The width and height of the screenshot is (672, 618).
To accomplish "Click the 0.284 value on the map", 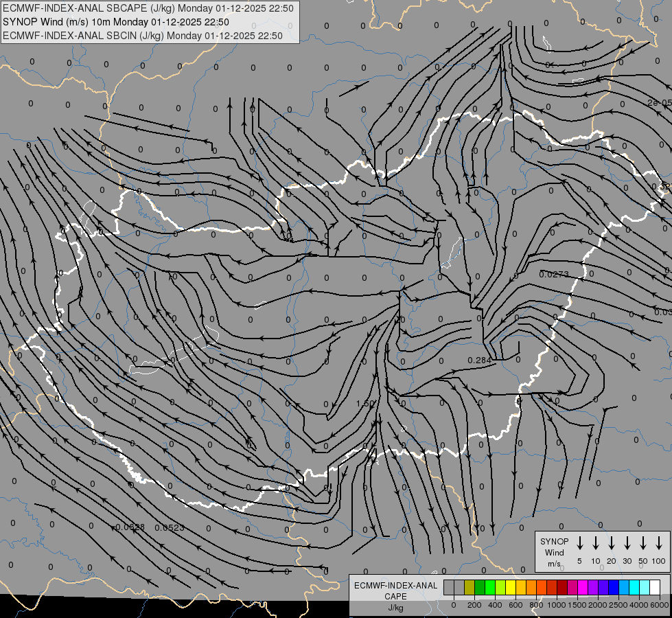I will point(480,360).
